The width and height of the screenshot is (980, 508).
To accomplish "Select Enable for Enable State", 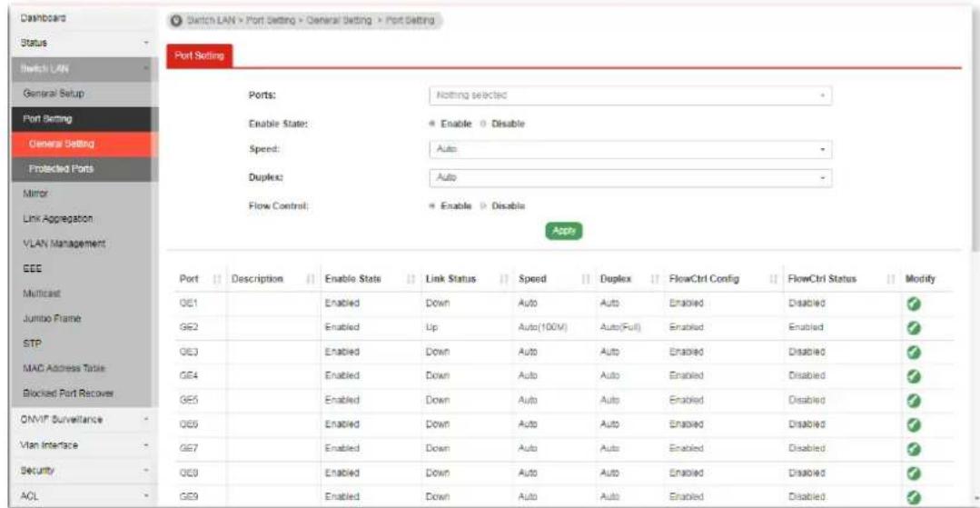I will coord(433,124).
